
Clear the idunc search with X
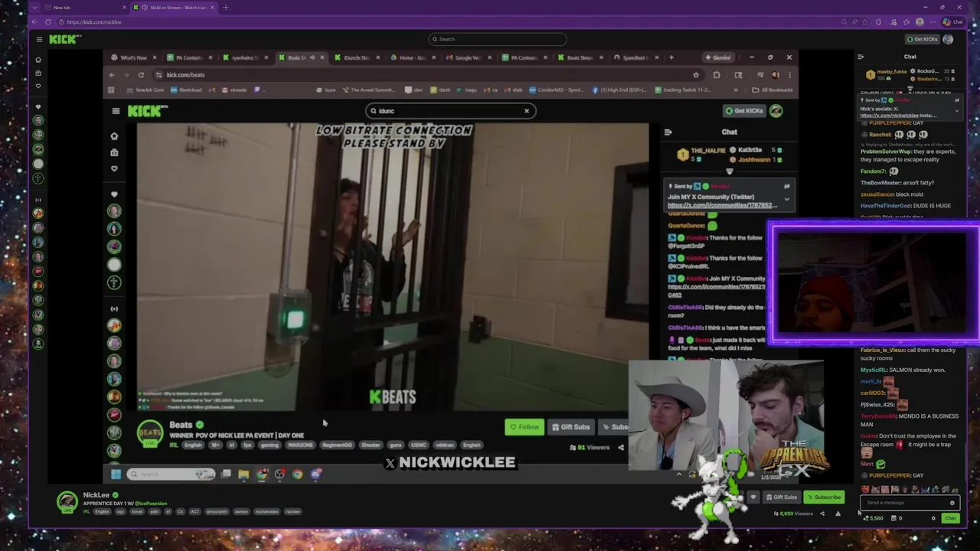click(x=527, y=111)
